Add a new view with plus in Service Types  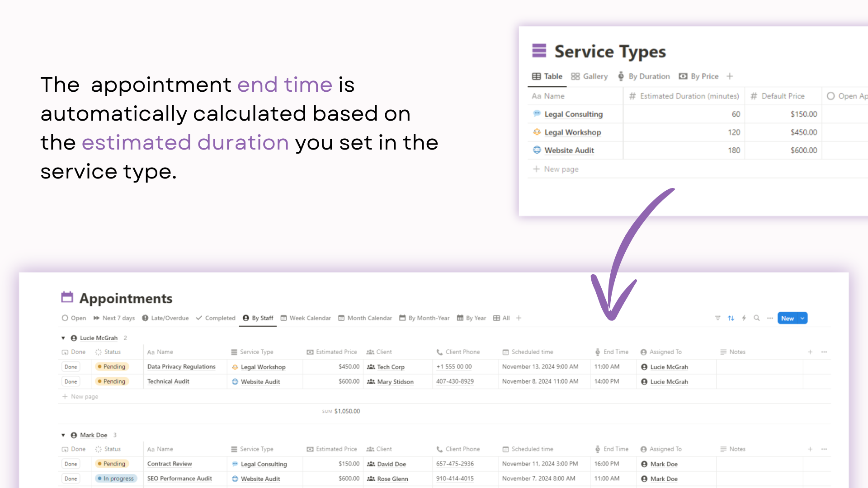point(730,76)
